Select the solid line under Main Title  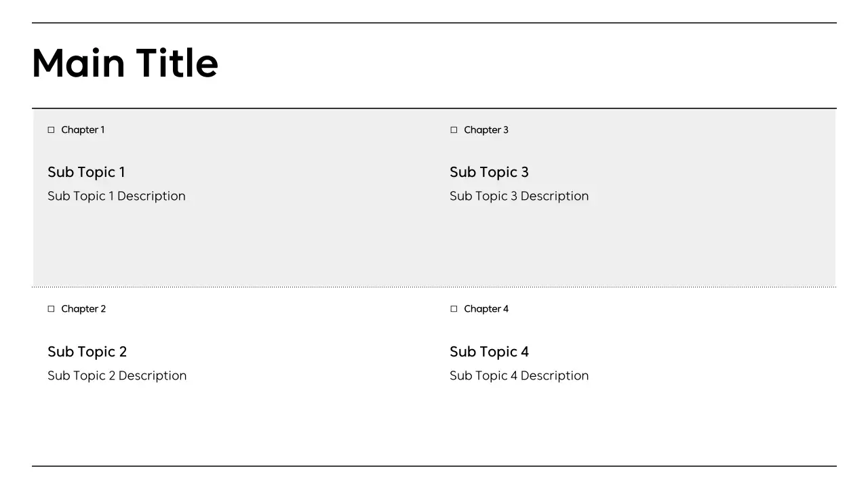coord(434,108)
